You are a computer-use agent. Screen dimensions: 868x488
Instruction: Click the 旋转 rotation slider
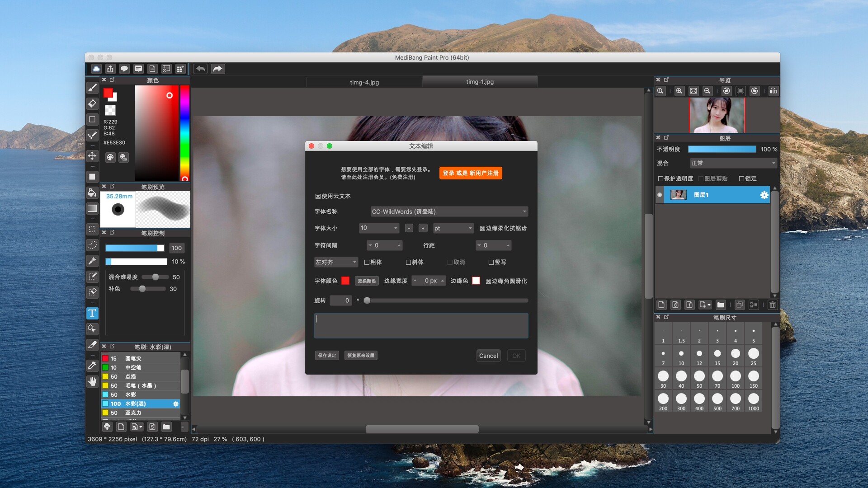(447, 300)
